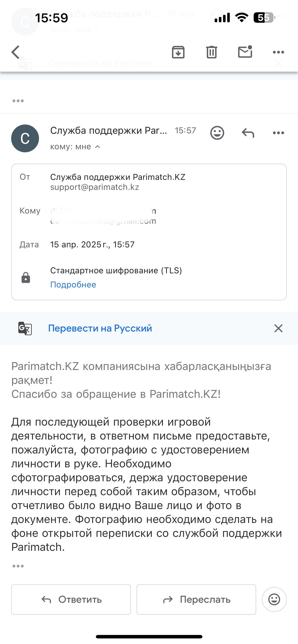This screenshot has height=644, width=298.
Task: Tap round emoji reaction button at bottom
Action: coord(274,599)
